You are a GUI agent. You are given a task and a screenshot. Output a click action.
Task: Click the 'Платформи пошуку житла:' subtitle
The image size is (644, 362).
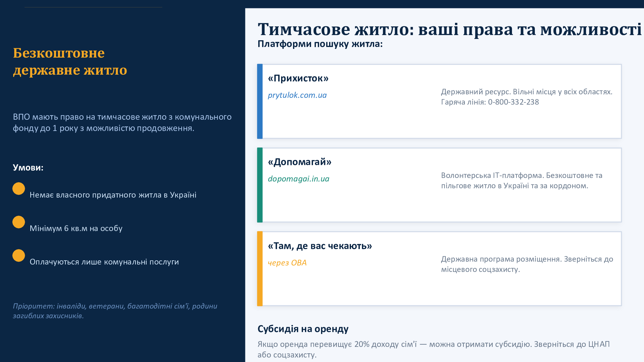pos(320,44)
